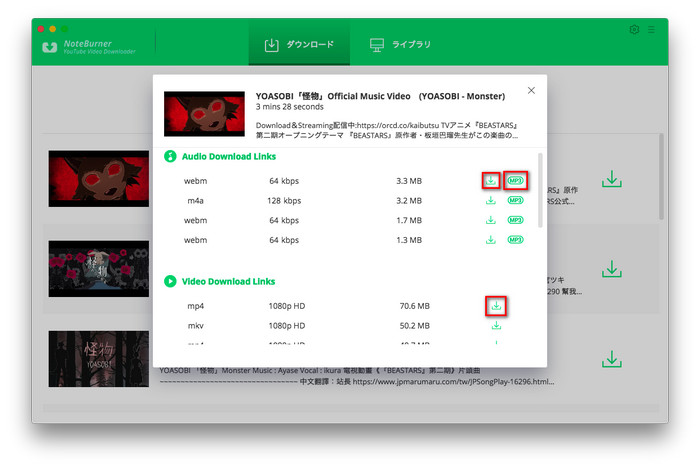The width and height of the screenshot is (700, 469).
Task: Click the dialog's video thumbnail
Action: [x=204, y=114]
